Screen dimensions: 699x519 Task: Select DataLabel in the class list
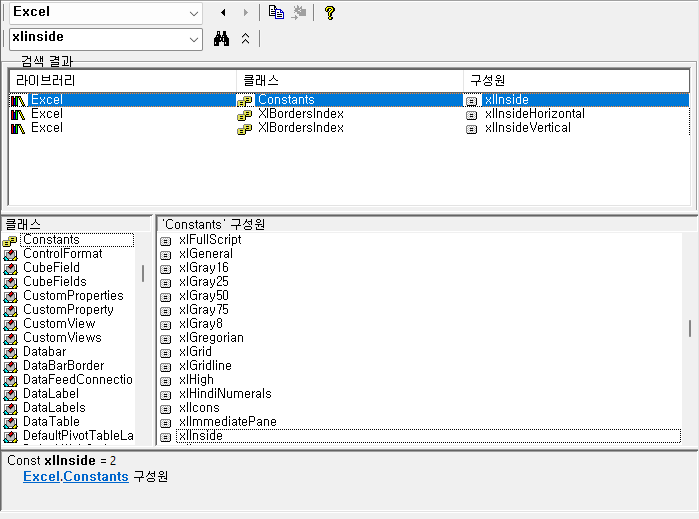click(51, 393)
